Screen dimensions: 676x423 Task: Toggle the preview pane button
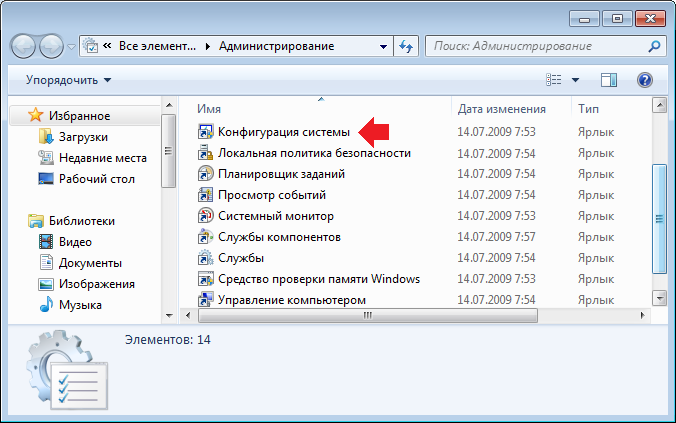click(609, 80)
